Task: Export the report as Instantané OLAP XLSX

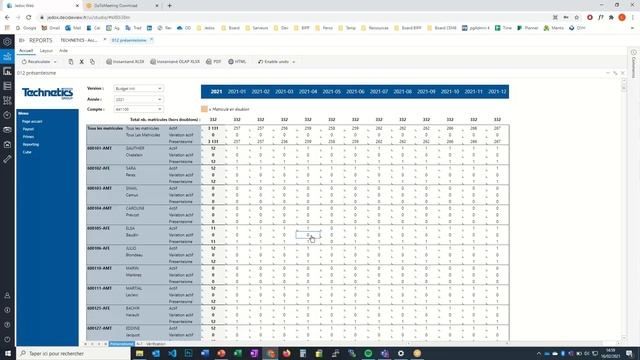Action: tap(175, 62)
